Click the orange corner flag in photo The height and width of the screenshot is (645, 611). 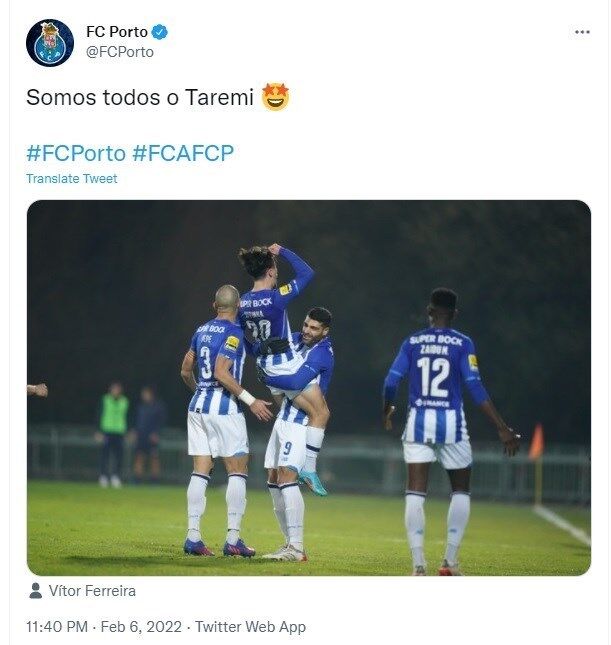pyautogui.click(x=537, y=442)
